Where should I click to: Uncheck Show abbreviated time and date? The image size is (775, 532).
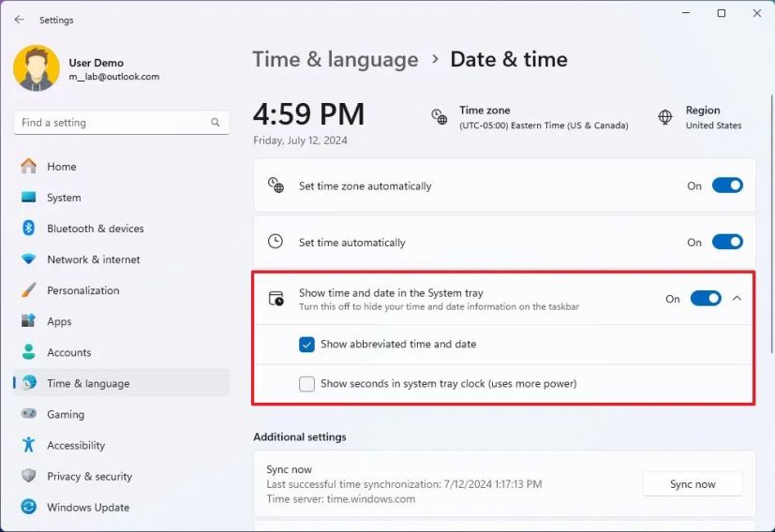tap(306, 344)
